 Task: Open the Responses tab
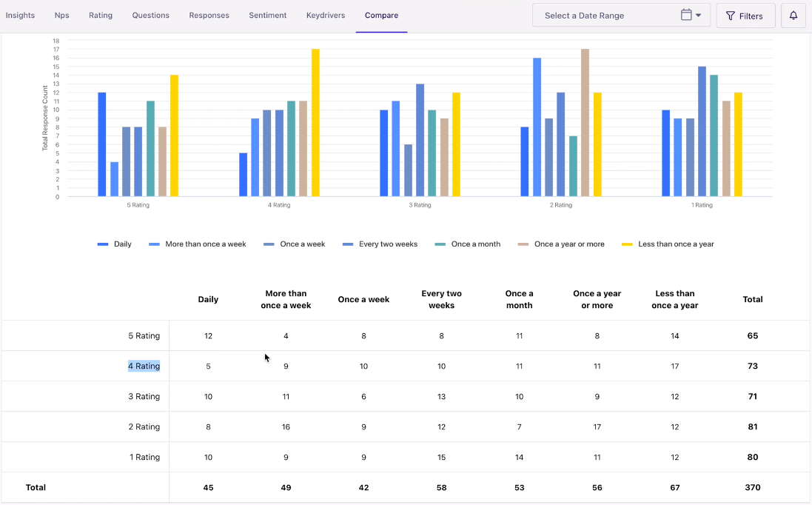click(209, 15)
